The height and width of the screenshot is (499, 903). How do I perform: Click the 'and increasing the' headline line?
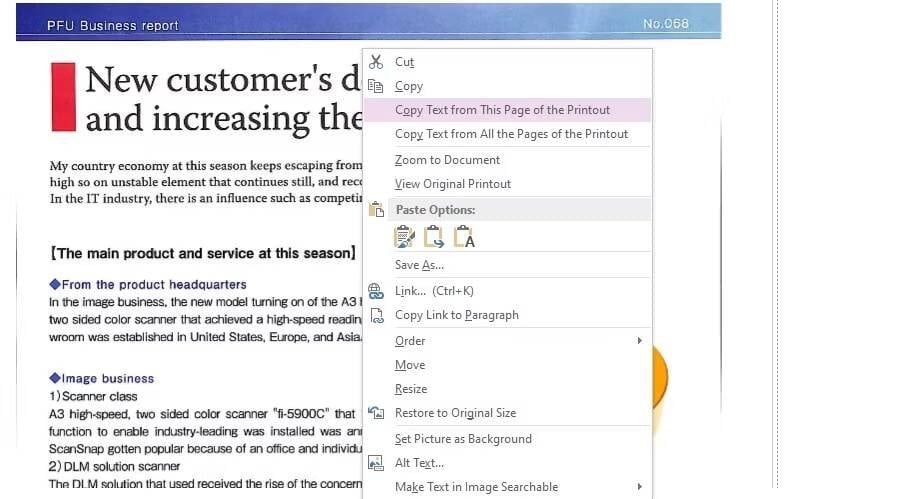point(224,118)
